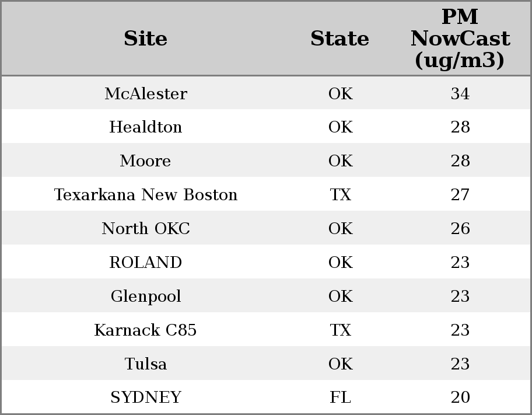Viewport: 532px width, 415px height.
Task: Select the ROLAND site cell
Action: pyautogui.click(x=146, y=263)
